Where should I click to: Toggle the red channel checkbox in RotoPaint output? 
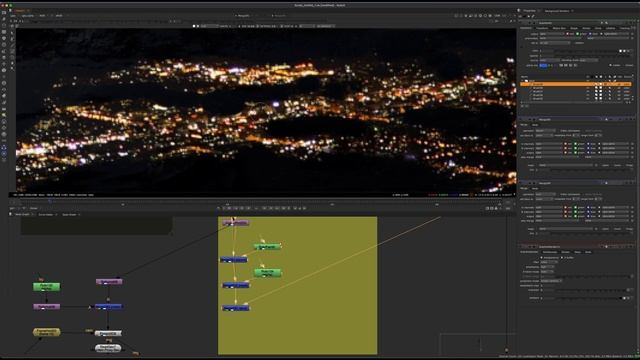(x=568, y=34)
